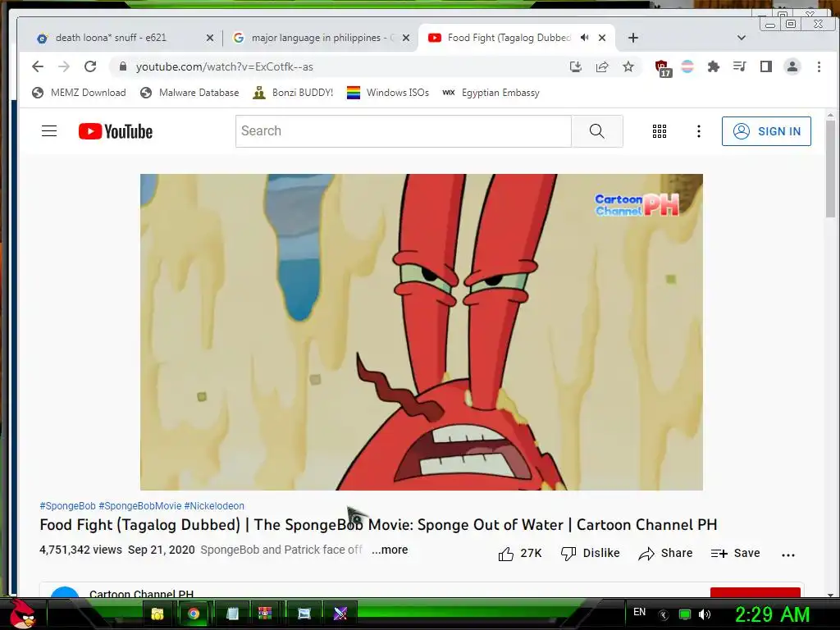Open the more actions ellipsis beside Save
This screenshot has width=840, height=630.
(788, 555)
